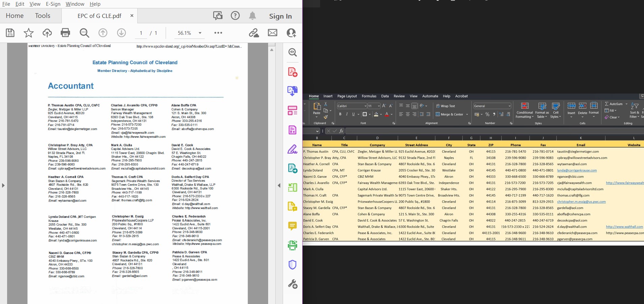
Task: Open the Acrobat help question mark
Action: (x=235, y=16)
